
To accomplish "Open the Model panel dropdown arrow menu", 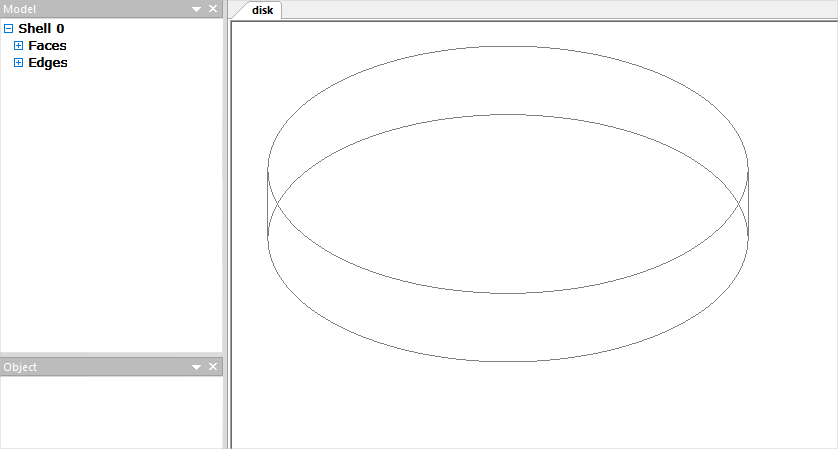I will (x=197, y=9).
